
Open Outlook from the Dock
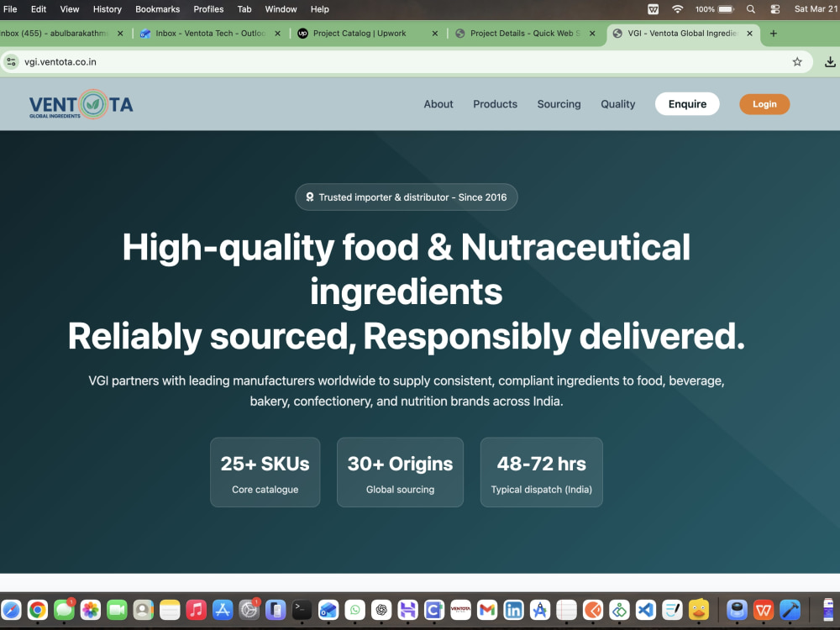tap(328, 610)
